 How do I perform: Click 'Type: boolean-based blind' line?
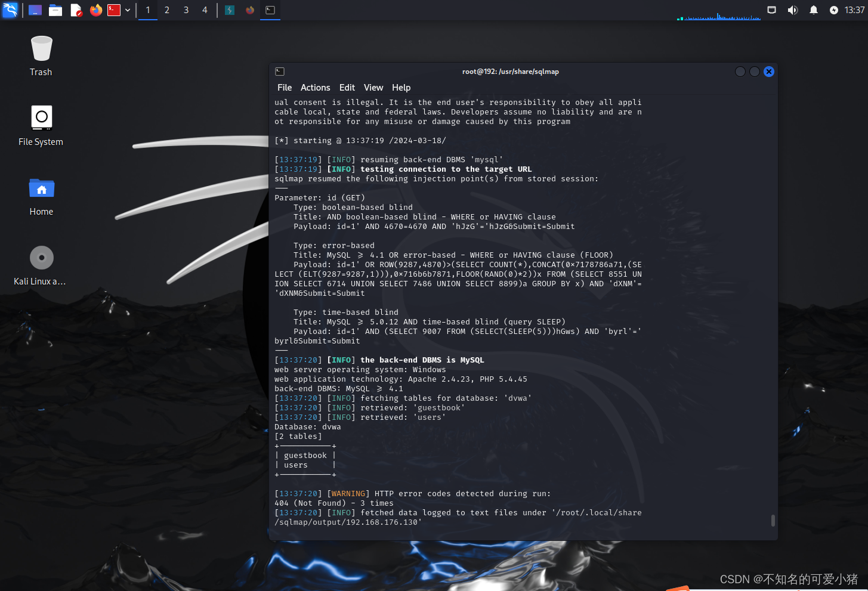(353, 208)
